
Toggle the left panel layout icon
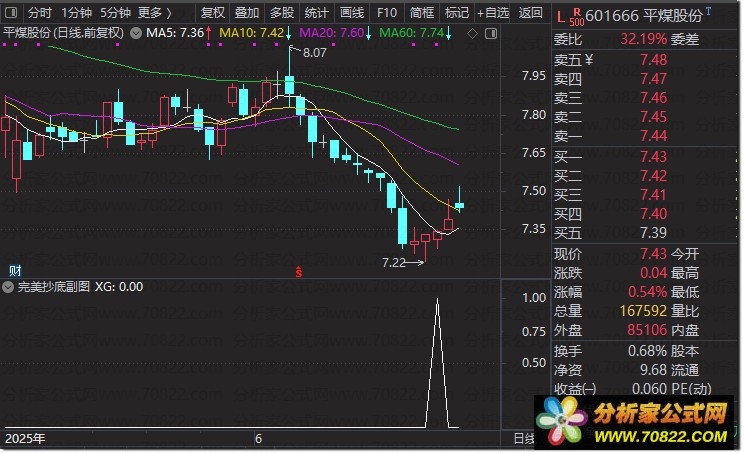point(11,12)
